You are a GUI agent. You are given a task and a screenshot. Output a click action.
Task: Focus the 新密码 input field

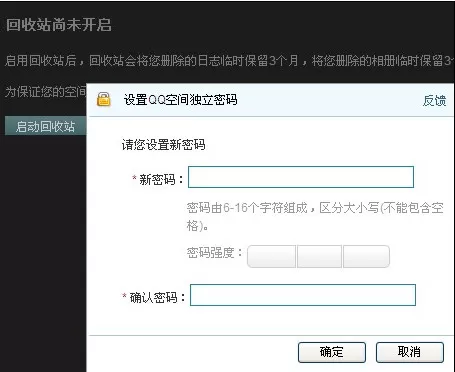301,177
